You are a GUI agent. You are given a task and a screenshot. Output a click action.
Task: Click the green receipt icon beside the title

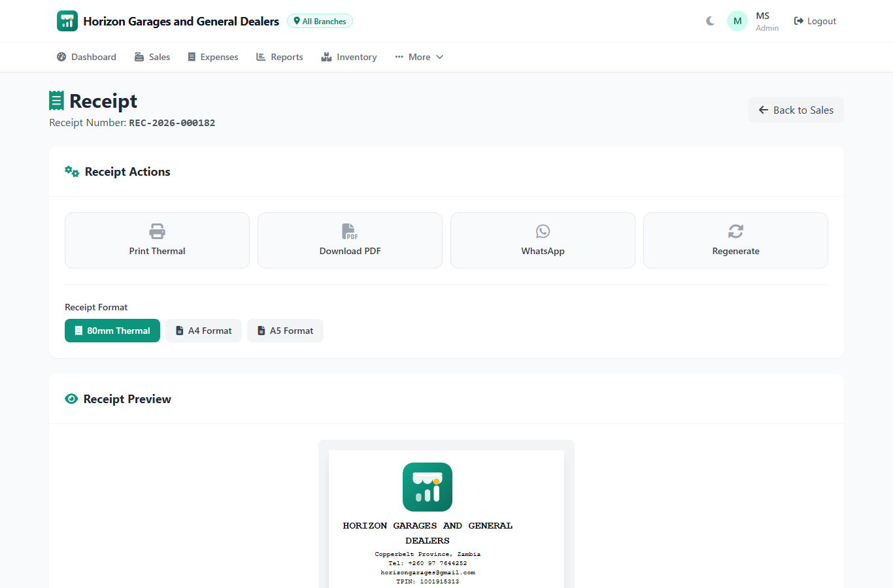click(57, 101)
